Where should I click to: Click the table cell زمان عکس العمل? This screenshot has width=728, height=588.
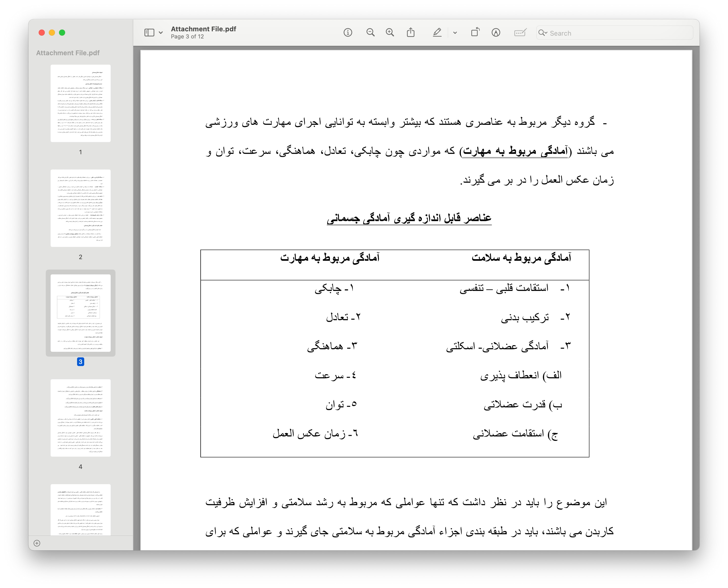(309, 433)
